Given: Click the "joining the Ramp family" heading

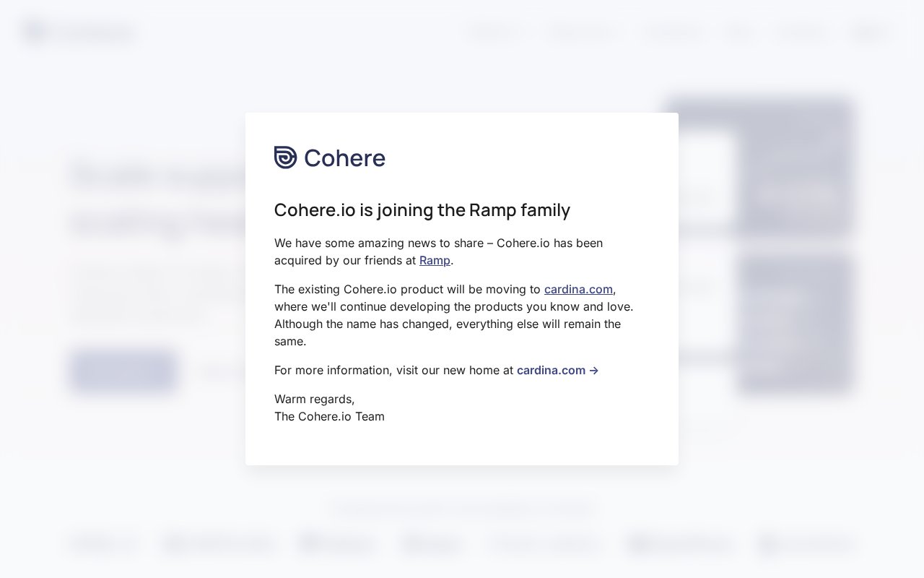Looking at the screenshot, I should pyautogui.click(x=422, y=210).
